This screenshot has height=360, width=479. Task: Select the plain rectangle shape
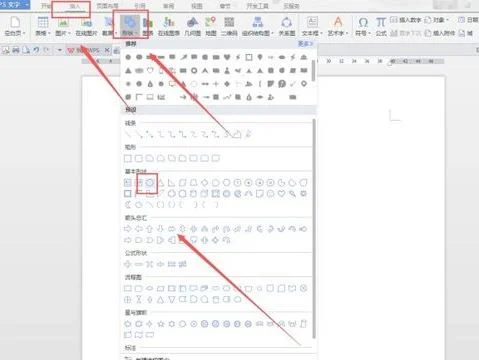(128, 158)
